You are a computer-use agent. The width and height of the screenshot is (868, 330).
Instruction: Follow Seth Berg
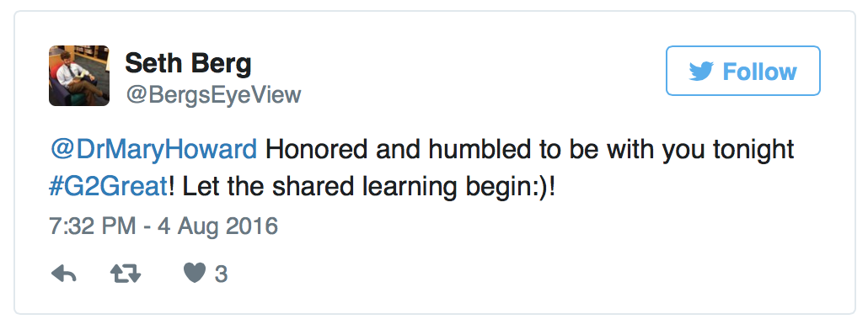click(x=743, y=71)
